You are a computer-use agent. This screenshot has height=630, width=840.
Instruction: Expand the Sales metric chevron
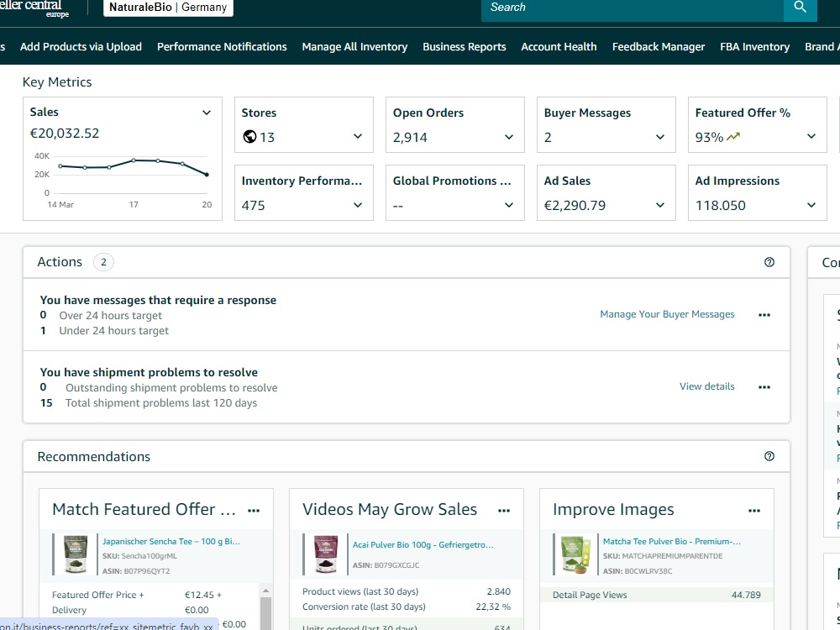[x=207, y=113]
